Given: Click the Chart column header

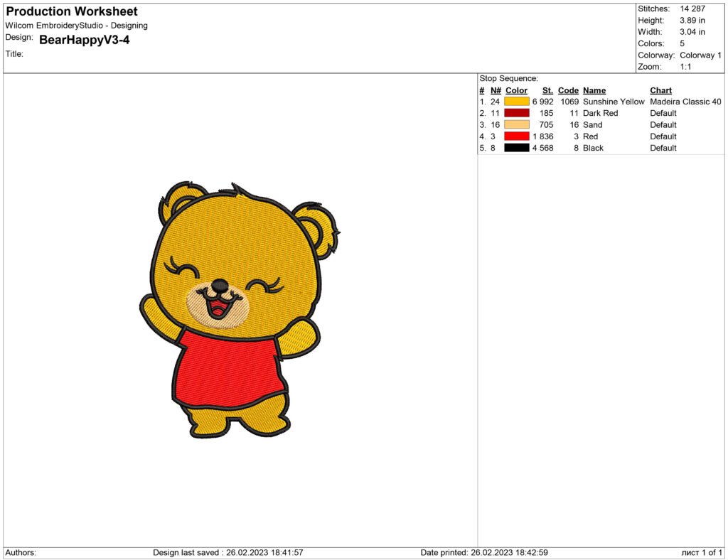Looking at the screenshot, I should coord(660,90).
